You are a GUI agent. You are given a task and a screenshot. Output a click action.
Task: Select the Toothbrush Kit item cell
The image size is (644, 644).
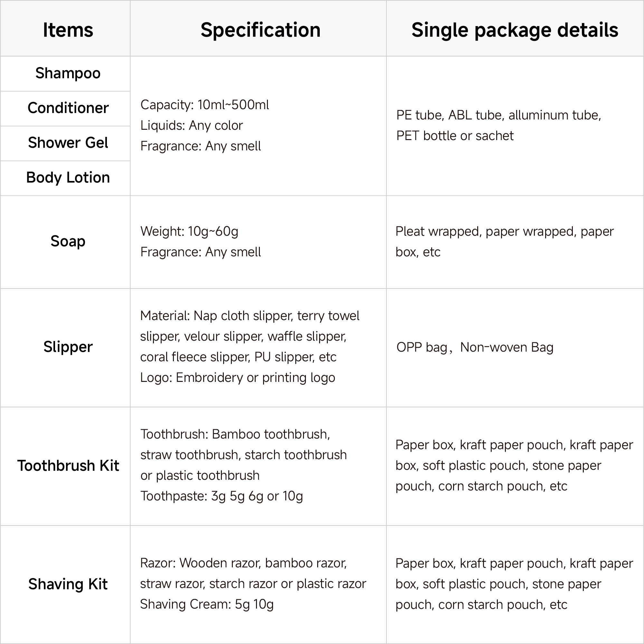click(x=68, y=466)
